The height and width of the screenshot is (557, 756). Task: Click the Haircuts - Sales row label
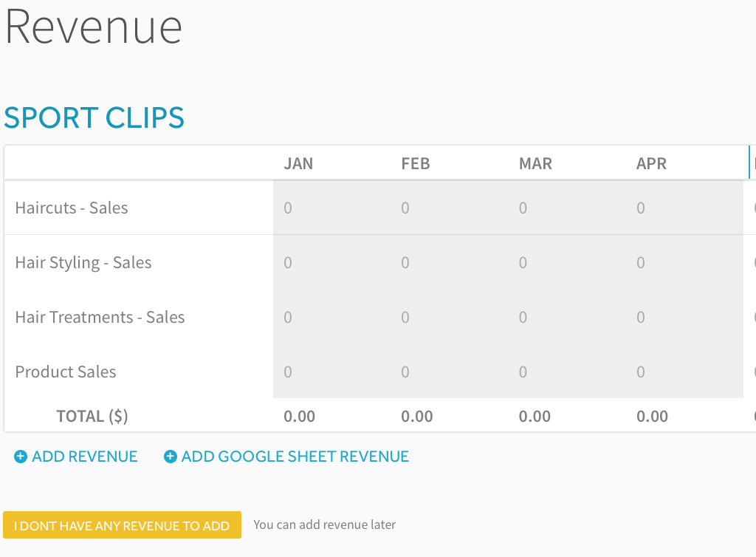click(x=72, y=208)
